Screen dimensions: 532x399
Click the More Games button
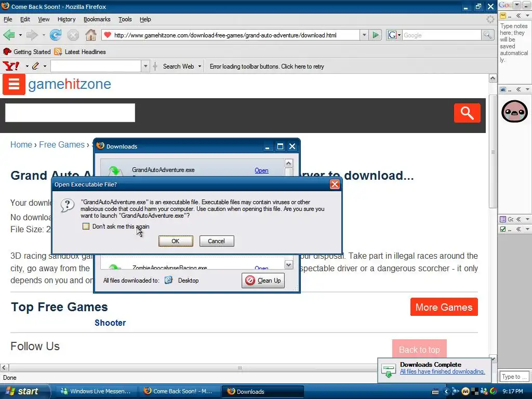coord(444,307)
